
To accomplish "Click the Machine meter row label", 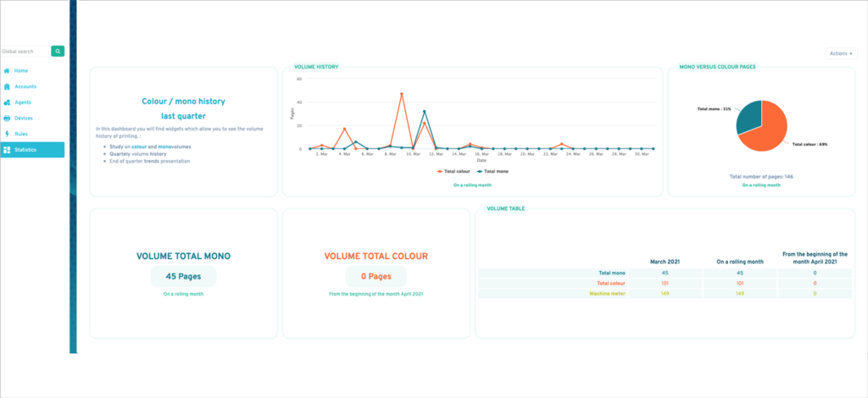I will [x=607, y=294].
